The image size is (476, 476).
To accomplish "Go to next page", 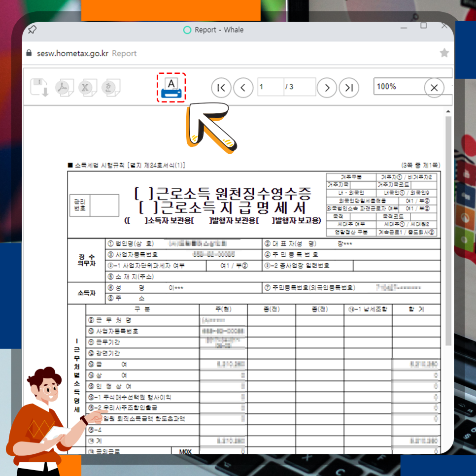I will pos(327,88).
